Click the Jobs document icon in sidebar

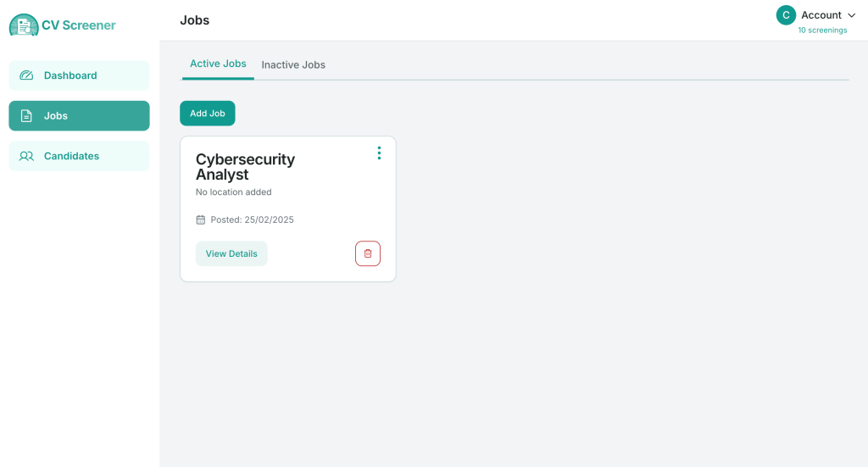pos(26,116)
